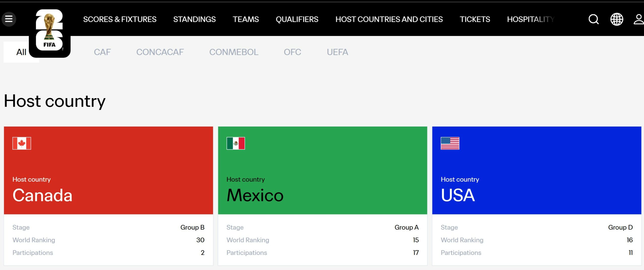
Task: Switch to the UEFA tab
Action: tap(337, 52)
